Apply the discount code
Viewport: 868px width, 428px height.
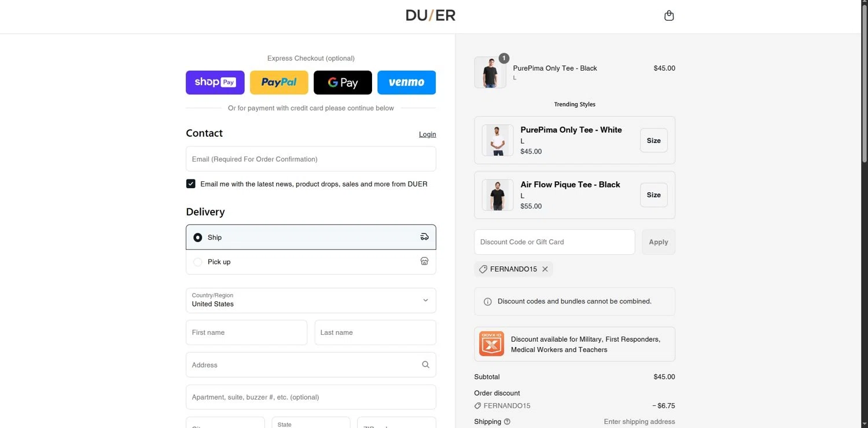[x=659, y=242]
